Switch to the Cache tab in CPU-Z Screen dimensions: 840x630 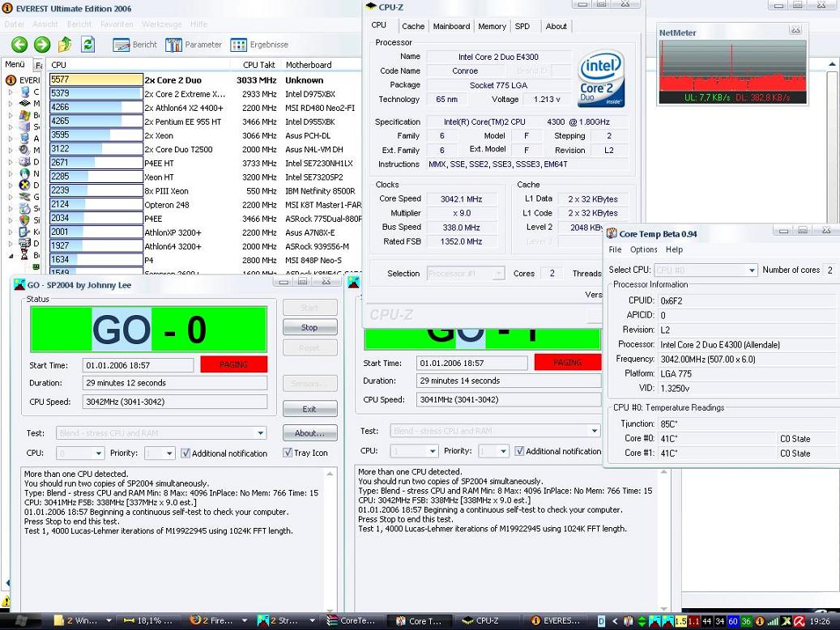click(413, 26)
